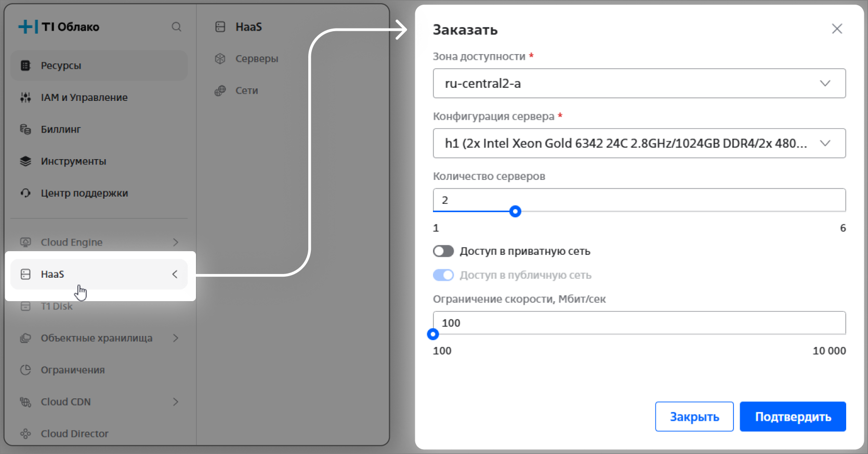Click the Центр поддержки headset icon
Image resolution: width=868 pixels, height=454 pixels.
pyautogui.click(x=25, y=193)
